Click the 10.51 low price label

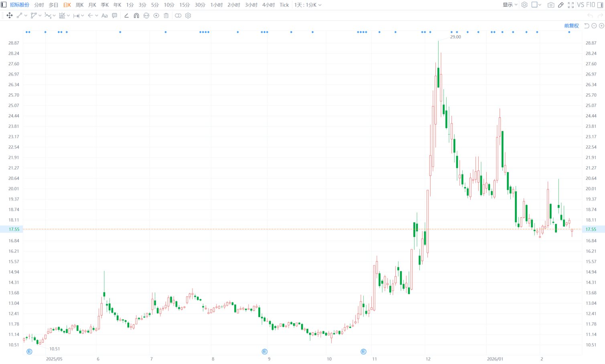coord(55,349)
